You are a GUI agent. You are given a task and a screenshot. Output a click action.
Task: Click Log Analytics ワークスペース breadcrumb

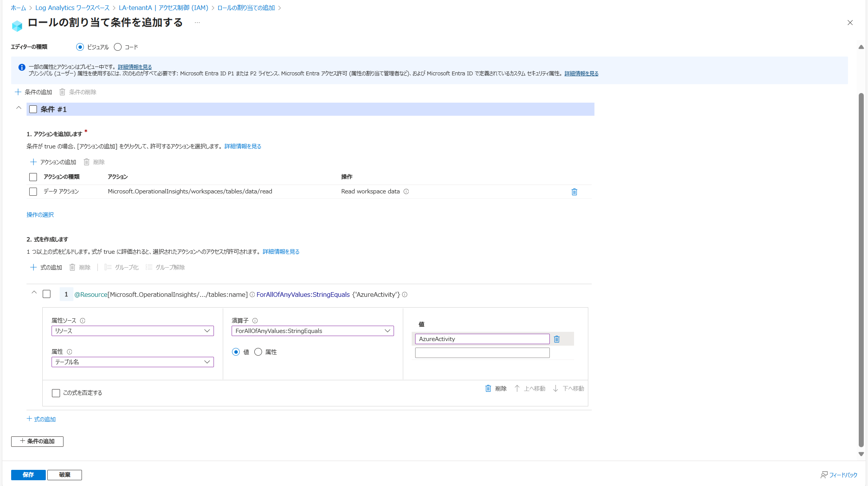[x=72, y=8]
